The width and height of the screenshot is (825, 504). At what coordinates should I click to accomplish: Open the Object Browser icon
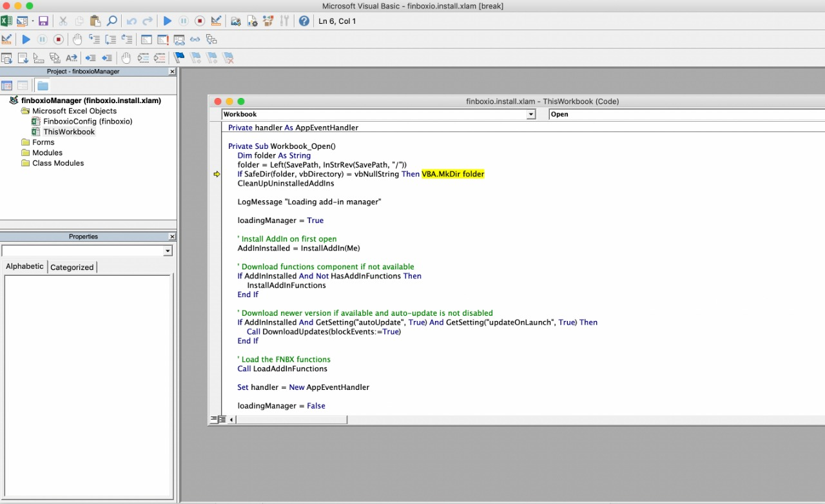[x=268, y=21]
